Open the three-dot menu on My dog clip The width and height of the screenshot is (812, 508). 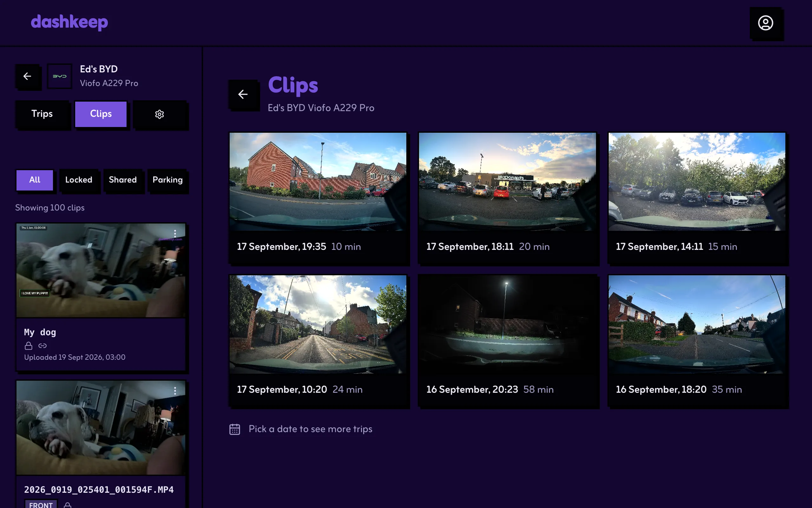[x=175, y=233]
